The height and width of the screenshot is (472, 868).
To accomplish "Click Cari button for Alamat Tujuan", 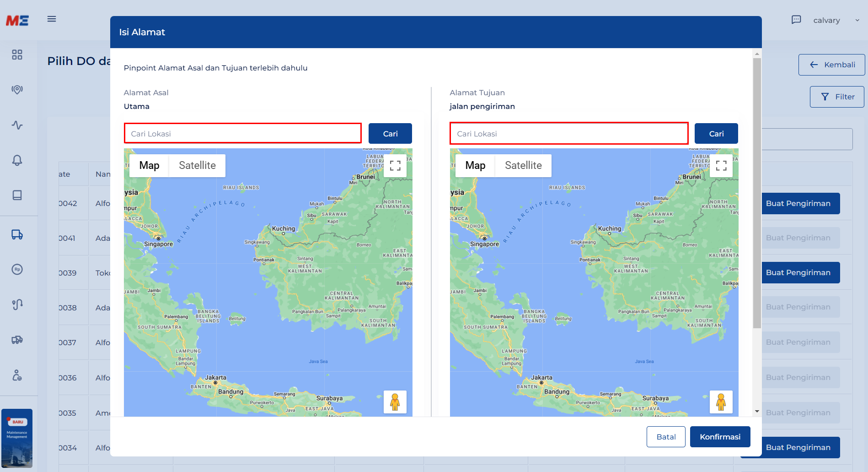I will click(716, 133).
